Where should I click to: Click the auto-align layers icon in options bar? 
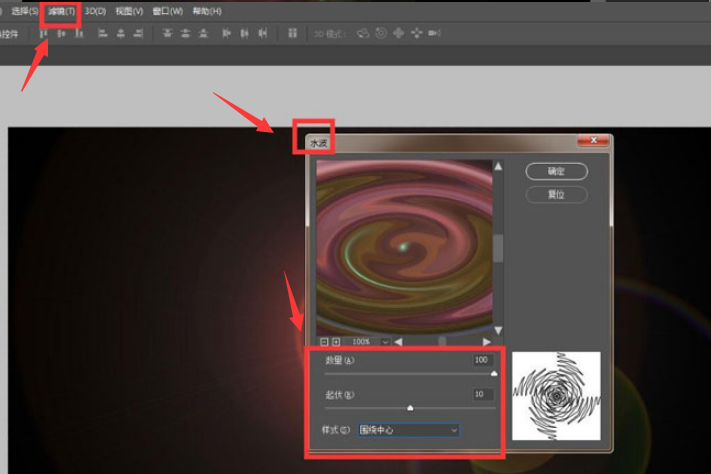(x=292, y=33)
